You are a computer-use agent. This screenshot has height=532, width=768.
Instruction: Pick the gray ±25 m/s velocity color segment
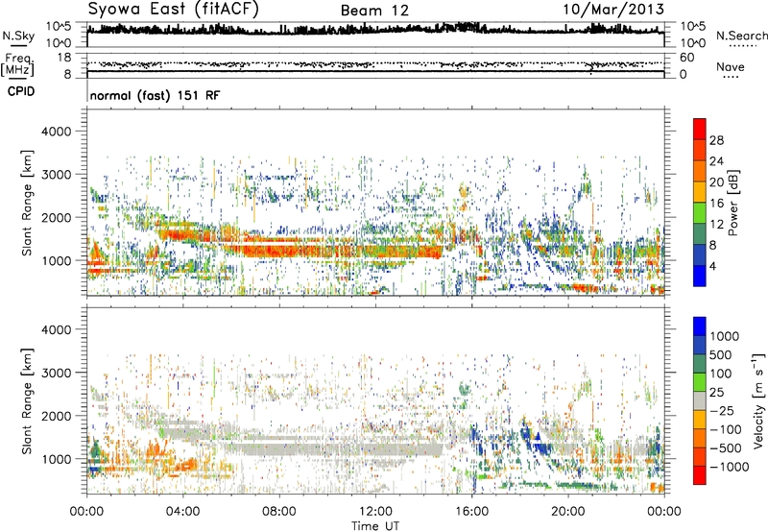[700, 400]
